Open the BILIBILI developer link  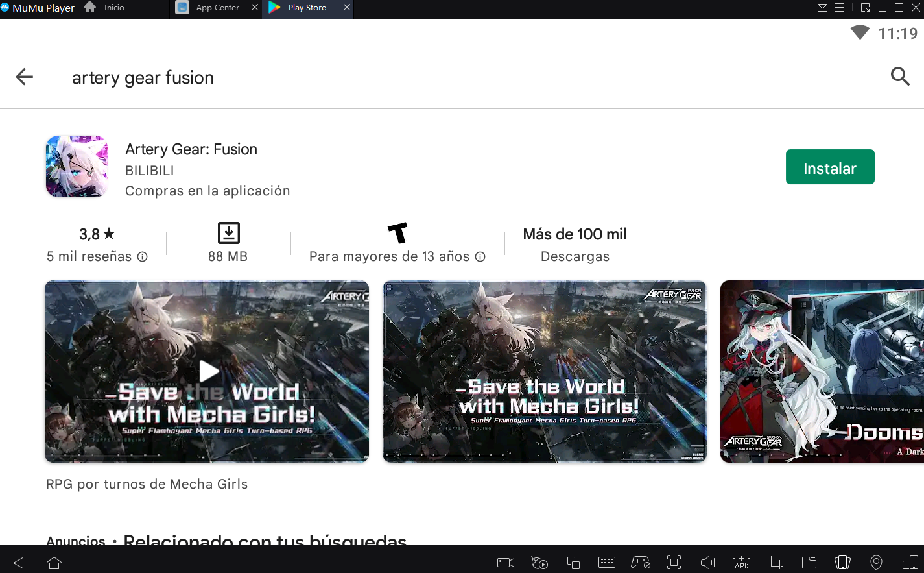[x=149, y=171]
